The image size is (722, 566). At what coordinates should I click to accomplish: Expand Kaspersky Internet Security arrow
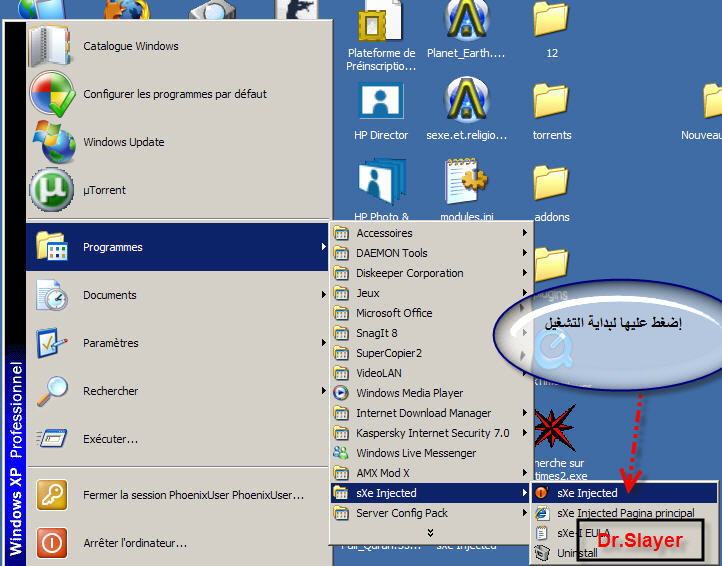[x=524, y=433]
